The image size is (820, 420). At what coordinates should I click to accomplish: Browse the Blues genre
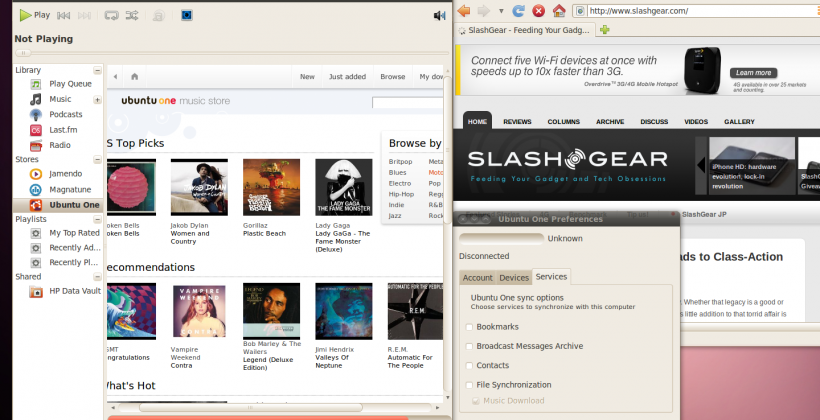(397, 173)
